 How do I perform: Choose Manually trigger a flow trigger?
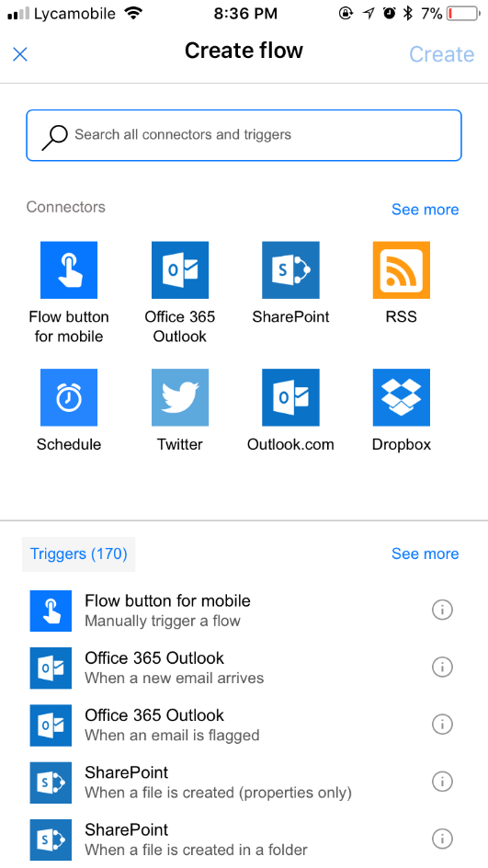[244, 611]
